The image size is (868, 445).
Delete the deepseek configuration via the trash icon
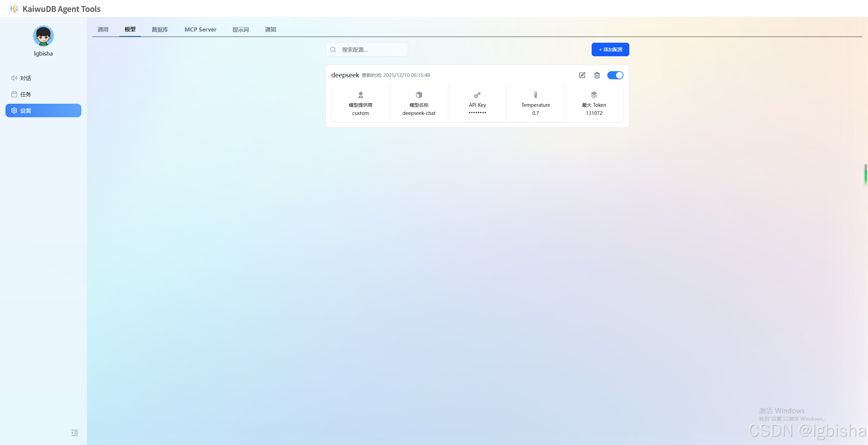click(597, 75)
